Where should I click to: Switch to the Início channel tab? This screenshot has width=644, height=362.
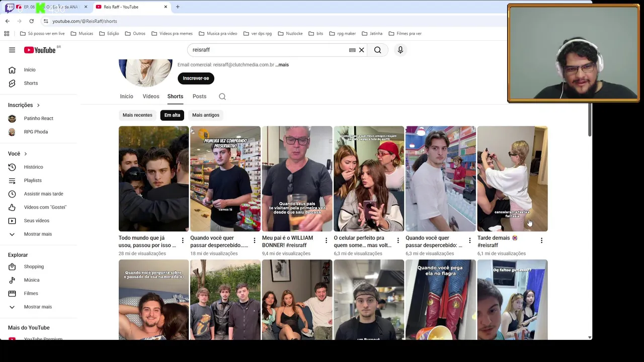click(126, 97)
